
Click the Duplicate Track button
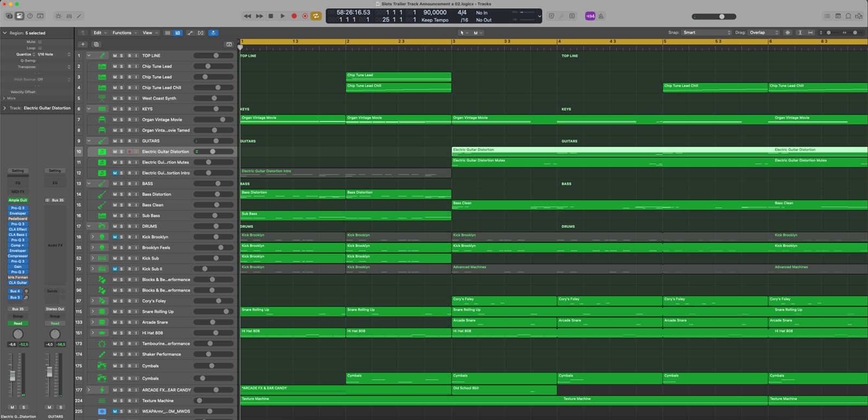click(x=96, y=44)
